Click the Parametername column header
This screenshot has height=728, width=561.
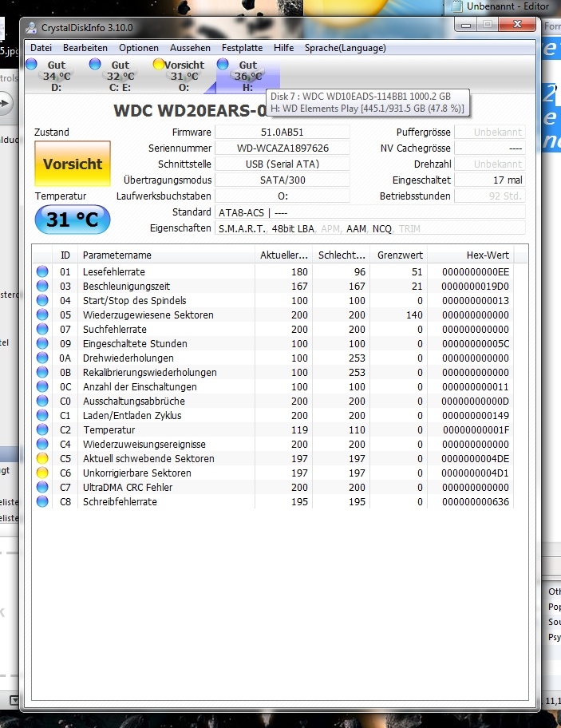click(166, 255)
